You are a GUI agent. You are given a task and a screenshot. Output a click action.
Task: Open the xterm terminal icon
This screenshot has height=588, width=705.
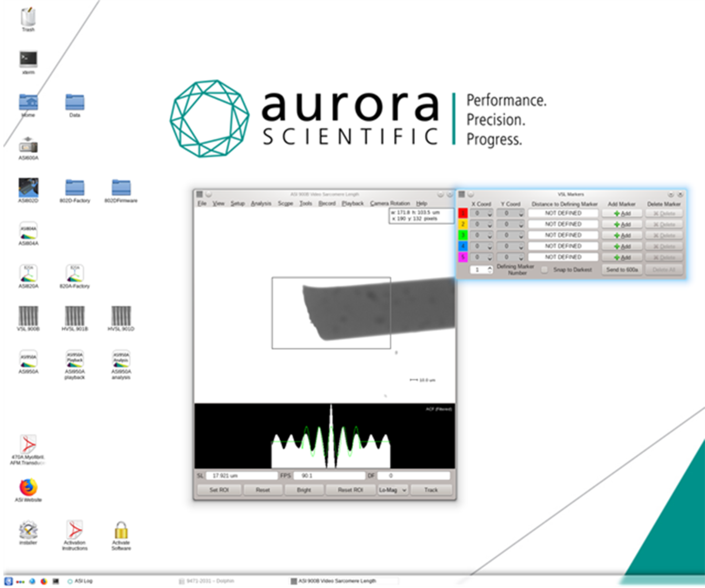(x=28, y=57)
